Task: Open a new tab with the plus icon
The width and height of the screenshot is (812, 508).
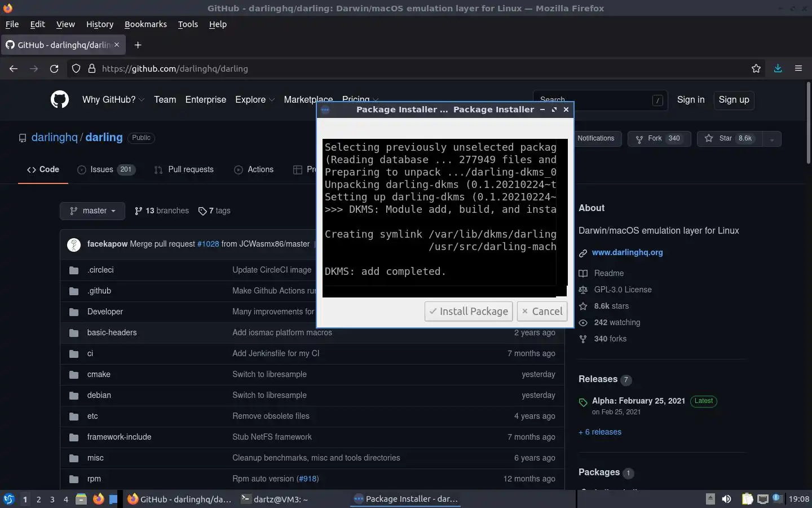Action: tap(138, 45)
